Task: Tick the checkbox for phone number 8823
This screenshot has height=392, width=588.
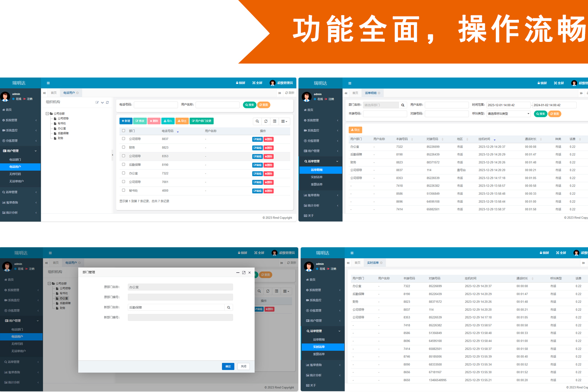Action: [123, 147]
